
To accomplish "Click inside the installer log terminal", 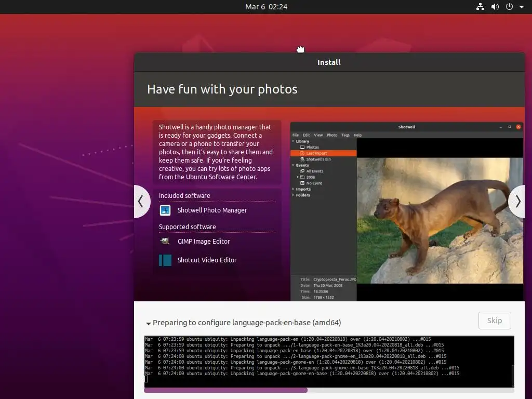I will coord(328,362).
